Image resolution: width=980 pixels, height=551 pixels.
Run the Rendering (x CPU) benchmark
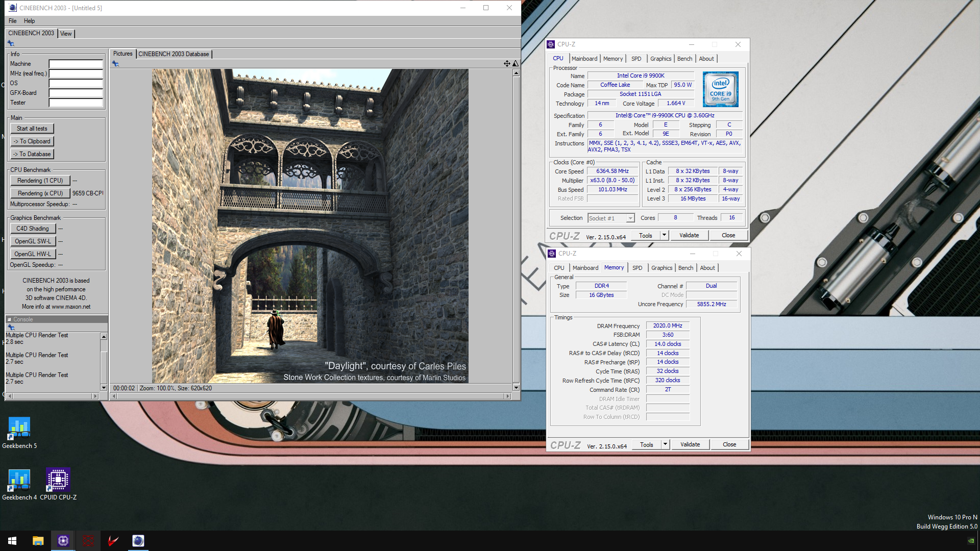point(40,193)
